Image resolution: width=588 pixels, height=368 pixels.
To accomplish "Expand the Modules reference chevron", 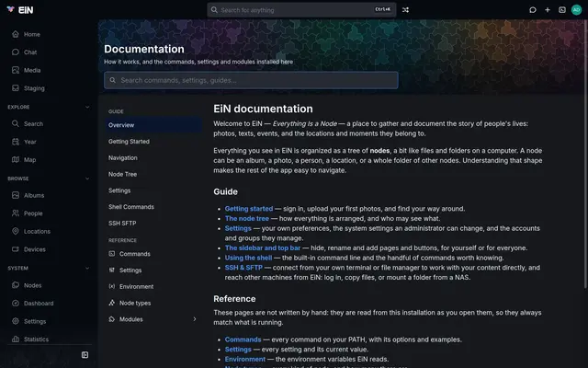I will click(x=195, y=319).
